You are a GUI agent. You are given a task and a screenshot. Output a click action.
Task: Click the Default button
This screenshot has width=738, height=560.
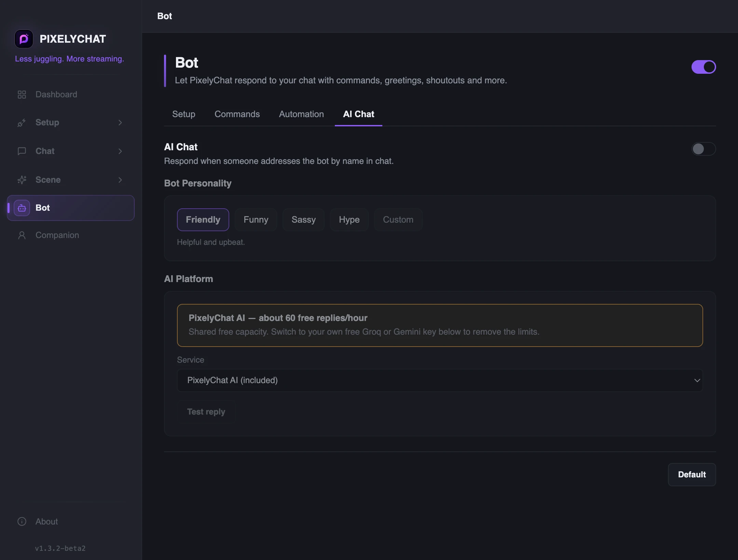coord(692,475)
